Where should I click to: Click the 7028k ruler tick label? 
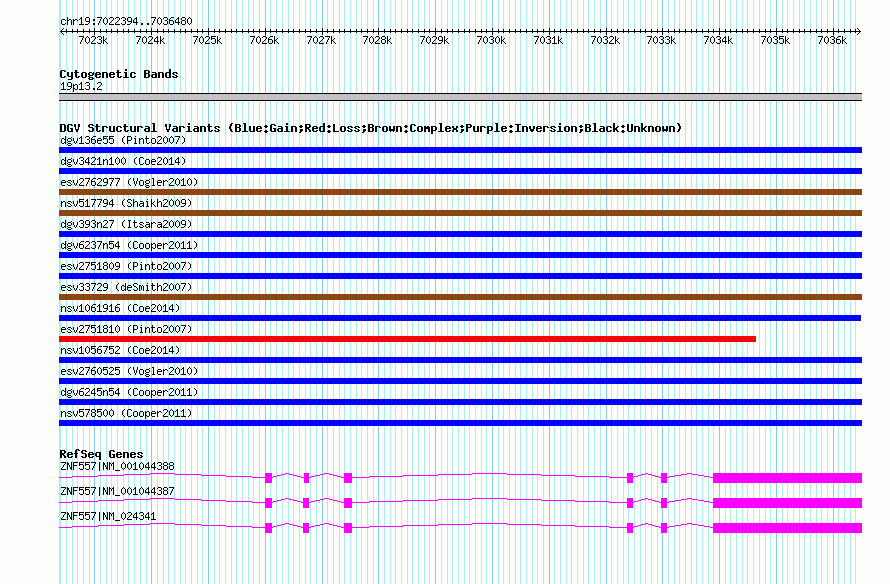click(377, 40)
